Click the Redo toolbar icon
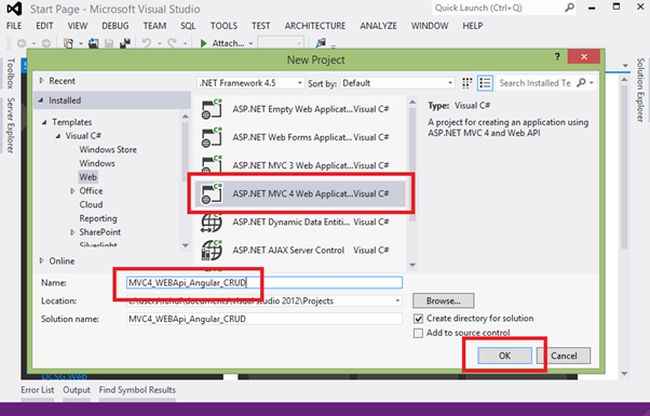 pos(172,43)
